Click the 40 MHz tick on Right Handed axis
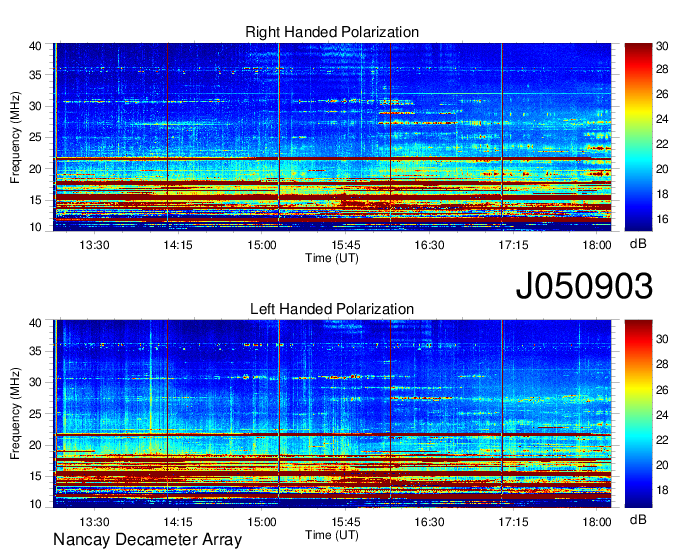The height and width of the screenshot is (552, 680). coord(35,46)
